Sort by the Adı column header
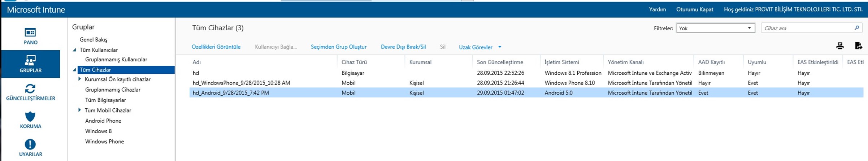Image resolution: width=868 pixels, height=161 pixels. coord(197,62)
